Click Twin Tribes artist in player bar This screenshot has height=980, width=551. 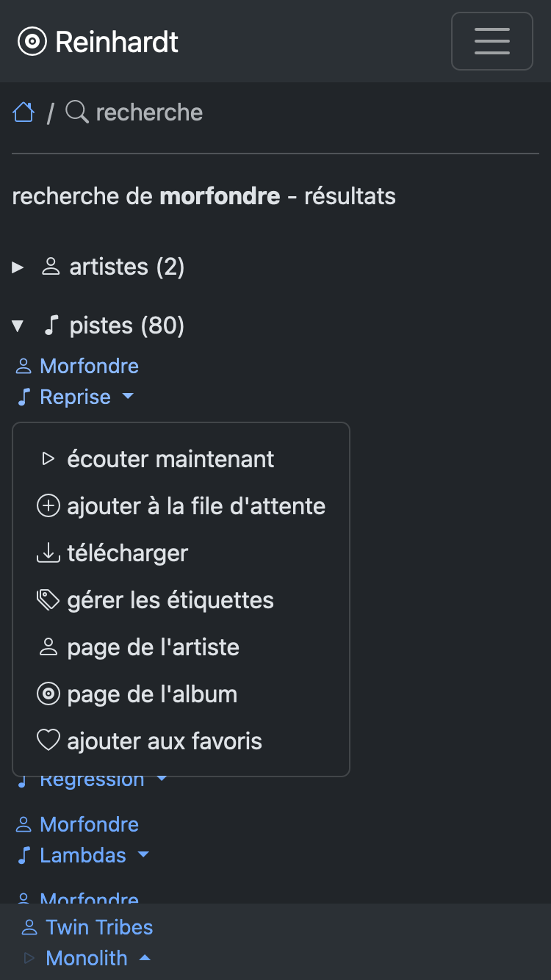[x=99, y=927]
